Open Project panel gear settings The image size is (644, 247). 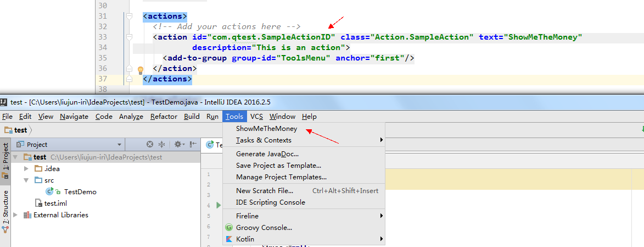tap(180, 144)
